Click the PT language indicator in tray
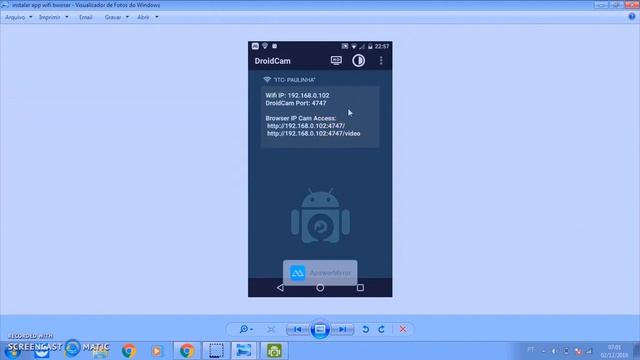This screenshot has height=360, width=640. (530, 350)
